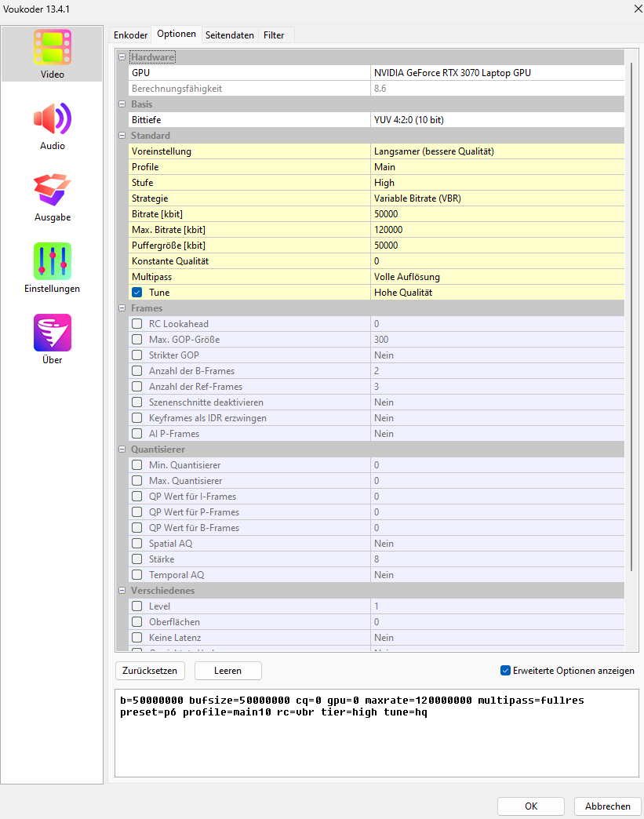Open the Einstellungen sliders icon
Screen dimensions: 644x819
click(53, 261)
